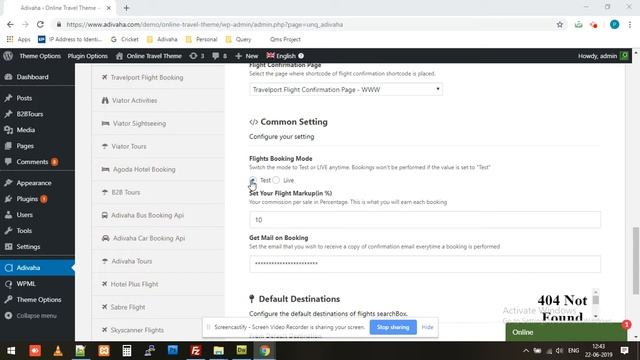Open B2B Tours settings tab

click(158, 192)
